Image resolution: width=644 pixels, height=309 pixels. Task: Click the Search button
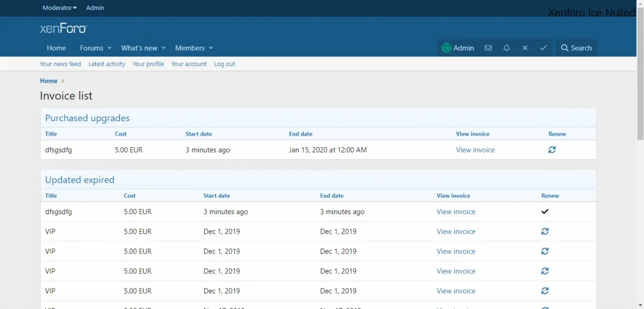[576, 48]
